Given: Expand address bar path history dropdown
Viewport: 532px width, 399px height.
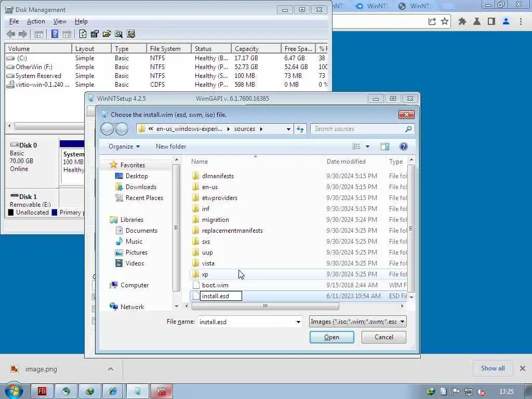Looking at the screenshot, I should click(x=288, y=129).
